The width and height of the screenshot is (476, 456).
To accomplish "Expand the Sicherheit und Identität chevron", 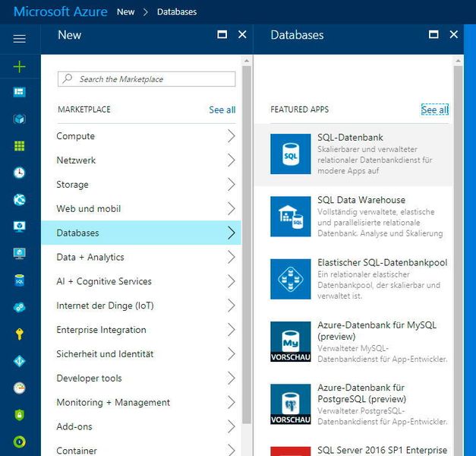I will (232, 354).
